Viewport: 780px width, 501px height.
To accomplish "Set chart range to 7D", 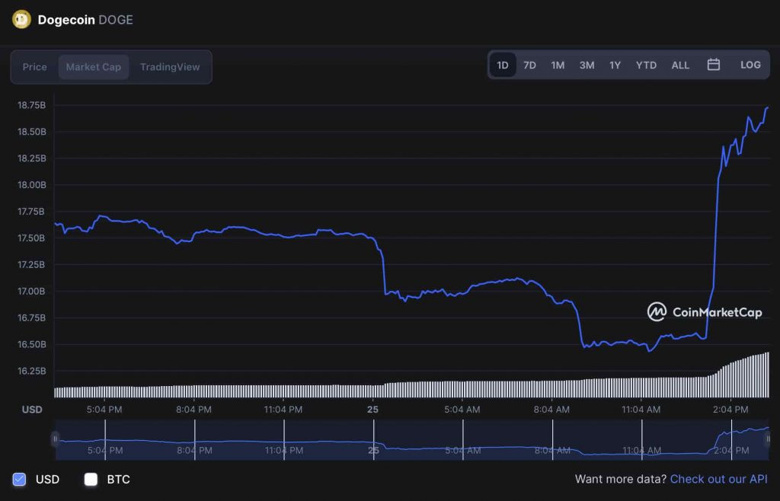I will [x=530, y=65].
